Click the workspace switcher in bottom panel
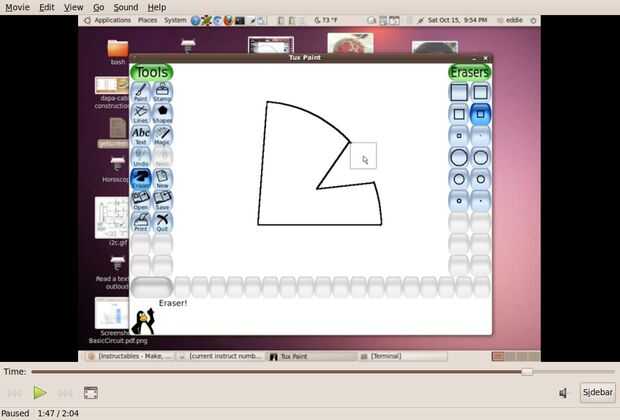The width and height of the screenshot is (620, 420). click(516, 356)
